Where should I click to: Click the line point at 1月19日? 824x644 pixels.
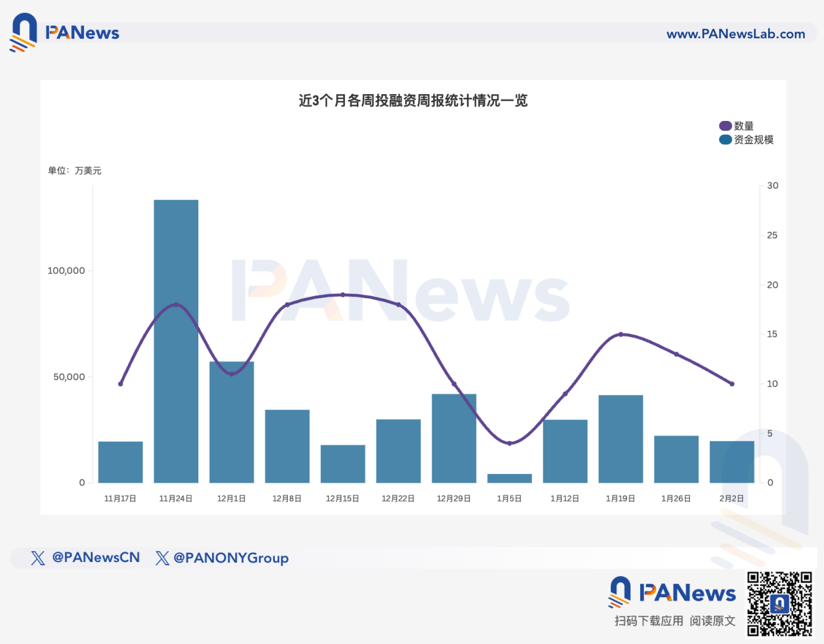point(621,335)
